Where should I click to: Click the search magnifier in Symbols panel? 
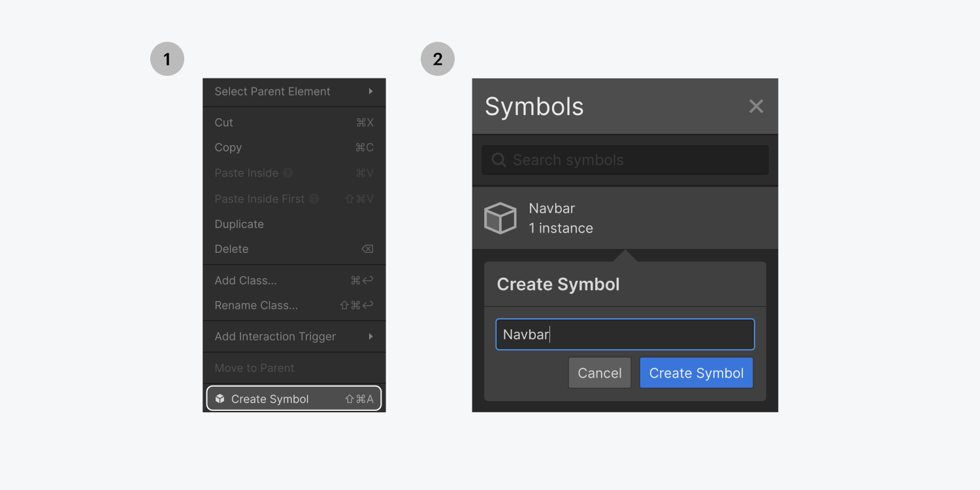(498, 159)
